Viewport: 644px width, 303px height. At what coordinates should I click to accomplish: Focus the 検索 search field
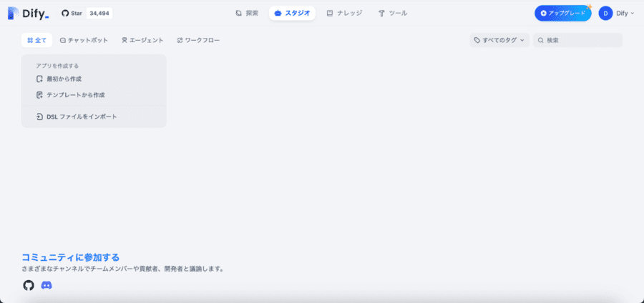(577, 40)
